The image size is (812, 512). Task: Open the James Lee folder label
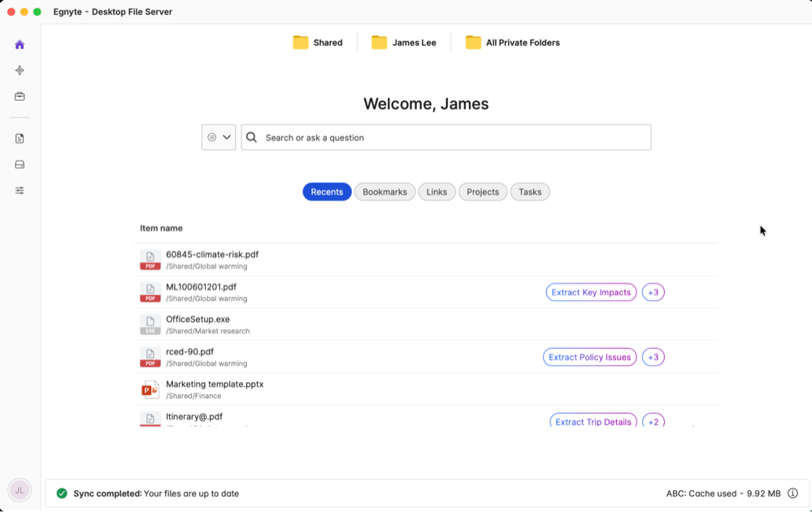click(x=414, y=42)
